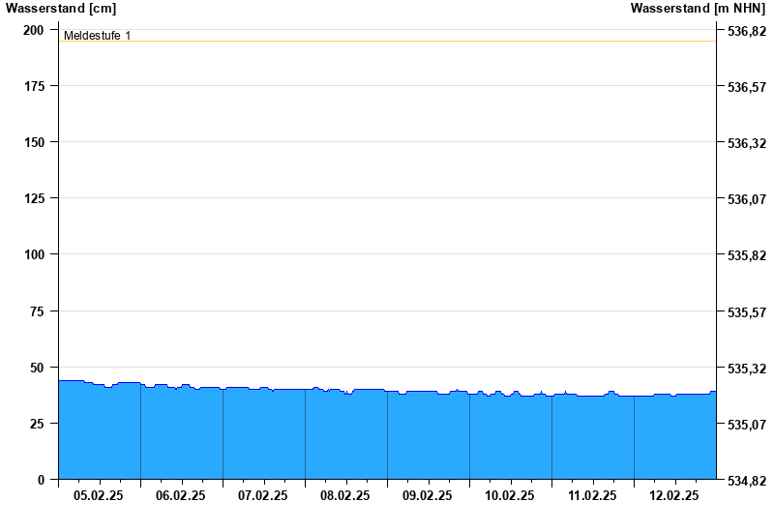Click the date label 06.02.25
This screenshot has height=532, width=774.
coord(181,496)
